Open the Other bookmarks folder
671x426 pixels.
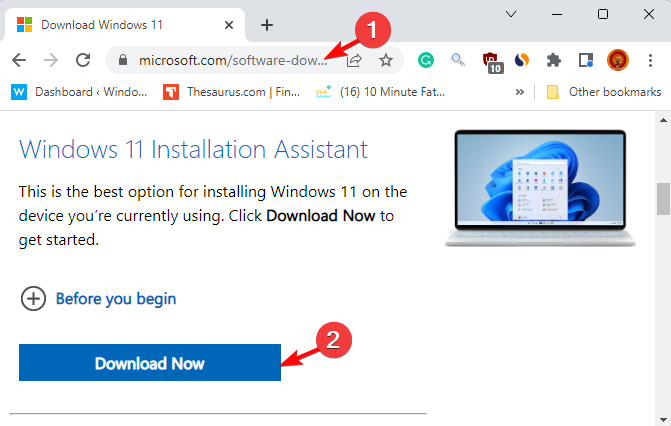[x=604, y=92]
